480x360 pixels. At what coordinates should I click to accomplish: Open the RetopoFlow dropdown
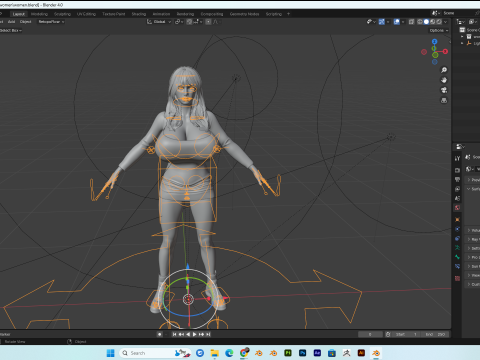[51, 22]
